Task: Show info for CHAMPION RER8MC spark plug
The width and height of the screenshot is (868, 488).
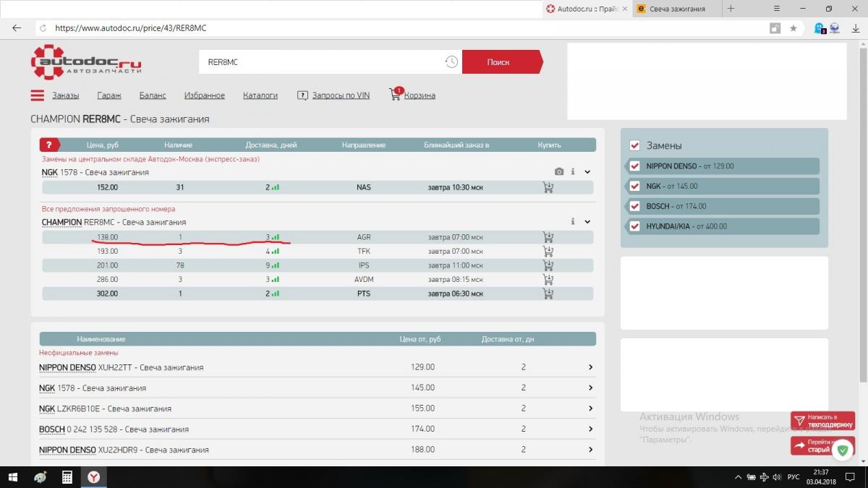Action: [573, 222]
